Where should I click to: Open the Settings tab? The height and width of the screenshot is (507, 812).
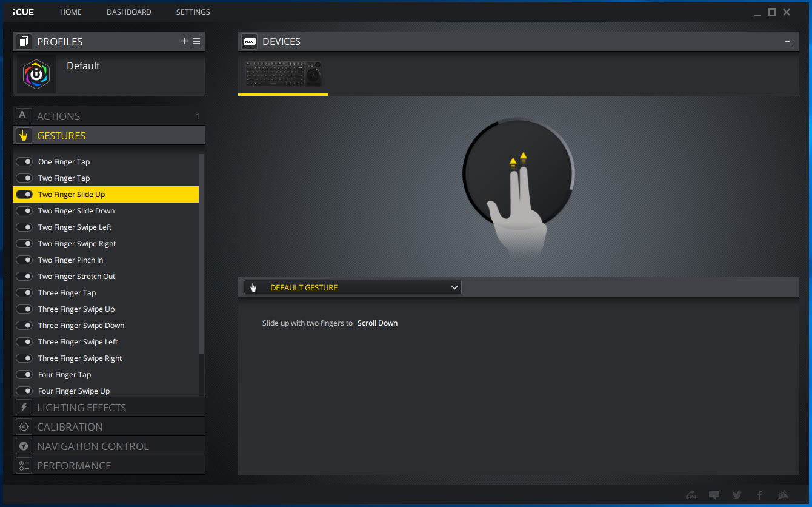tap(193, 12)
